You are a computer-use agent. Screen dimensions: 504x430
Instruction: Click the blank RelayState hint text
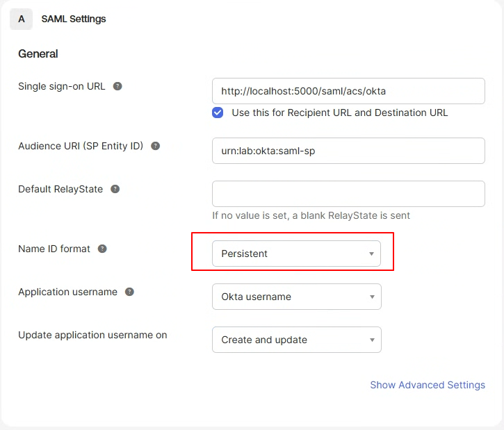point(311,215)
